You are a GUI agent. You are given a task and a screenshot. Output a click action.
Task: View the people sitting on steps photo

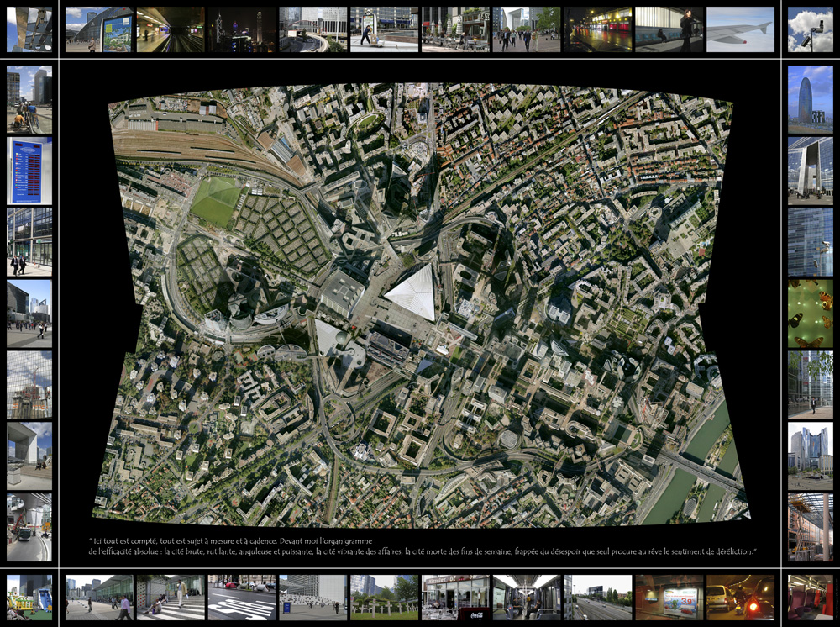[x=171, y=597]
